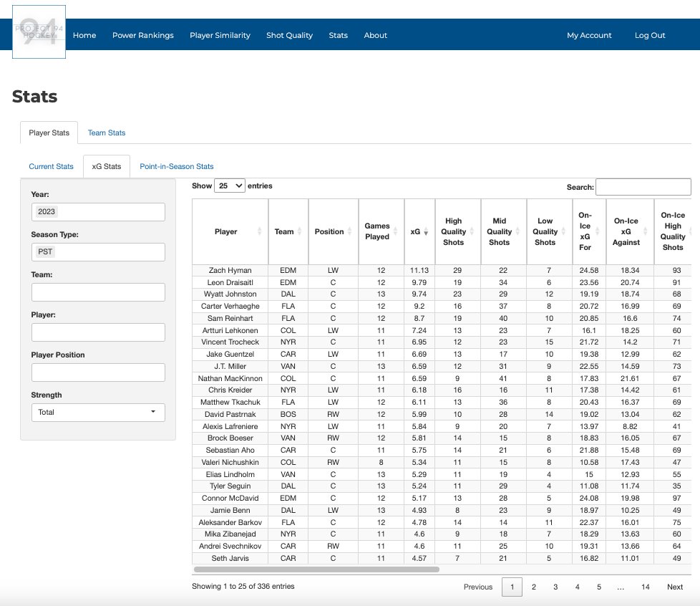Sort by On-Ice xG Against arrows
The height and width of the screenshot is (606, 700).
[645, 231]
